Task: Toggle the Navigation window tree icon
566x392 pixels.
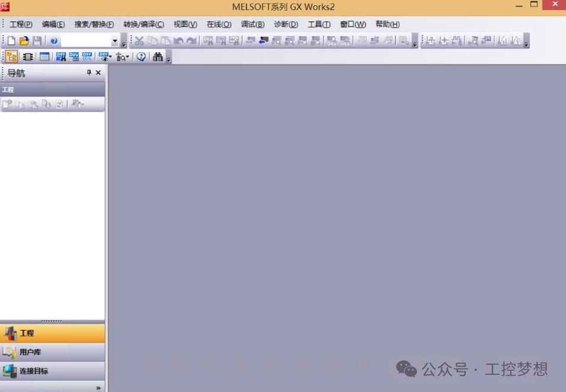Action: (x=11, y=57)
